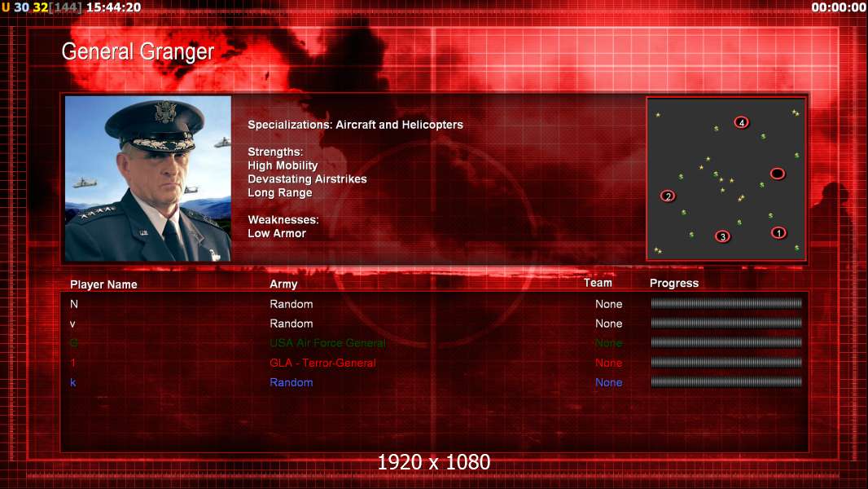Click the Player Name column header
Viewport: 868px width, 489px height.
click(x=103, y=284)
